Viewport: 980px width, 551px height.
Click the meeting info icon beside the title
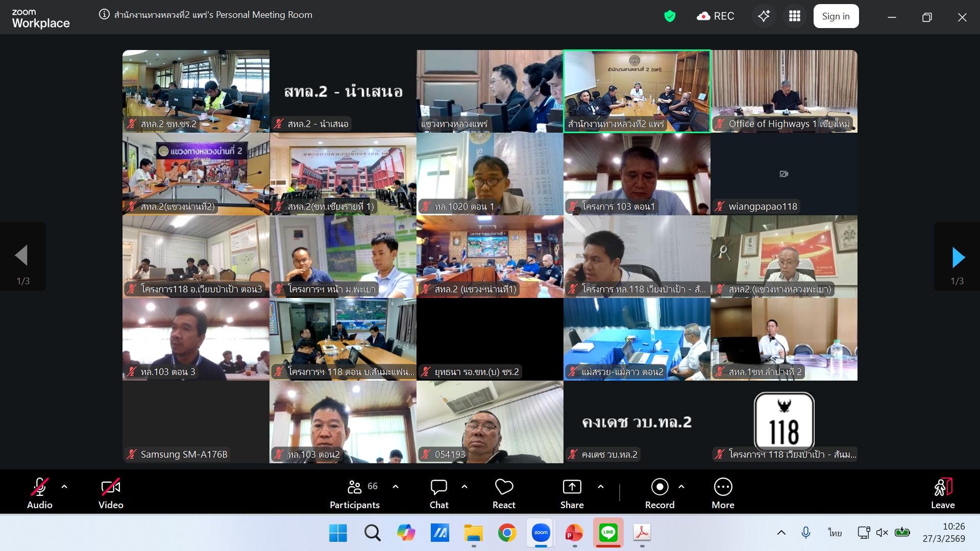[x=104, y=14]
